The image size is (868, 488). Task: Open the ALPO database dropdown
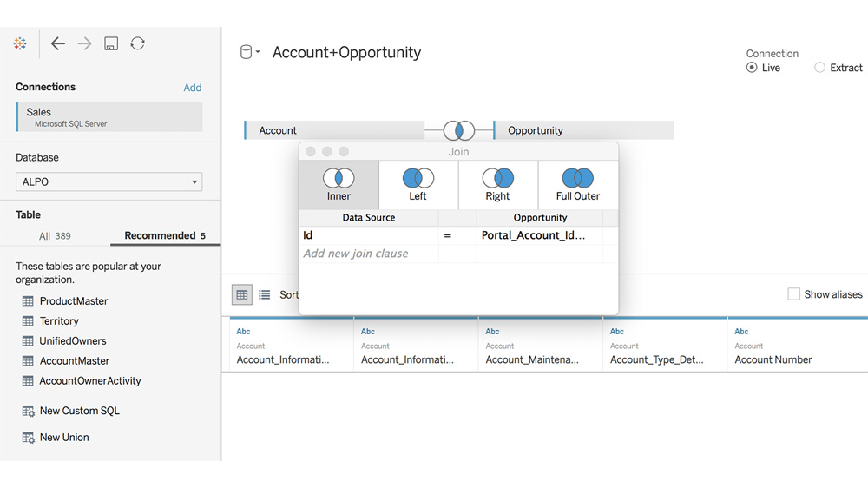(194, 182)
